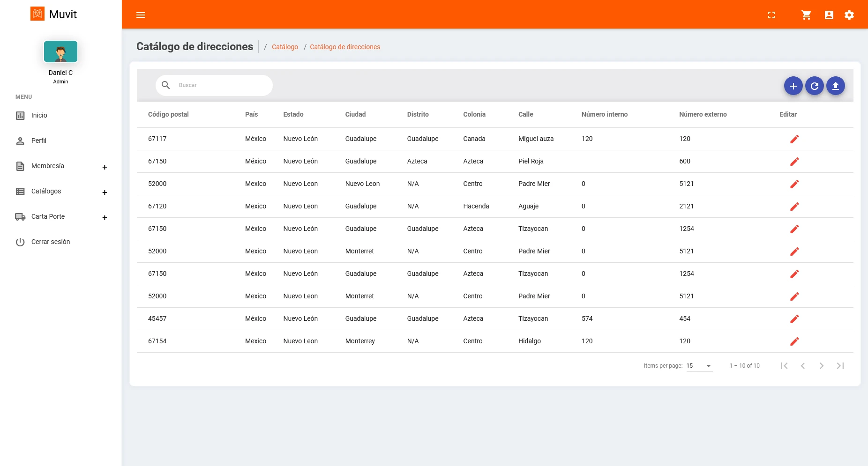Follow the Catálogo breadcrumb link
Screen dimensions: 868x466
pos(285,47)
